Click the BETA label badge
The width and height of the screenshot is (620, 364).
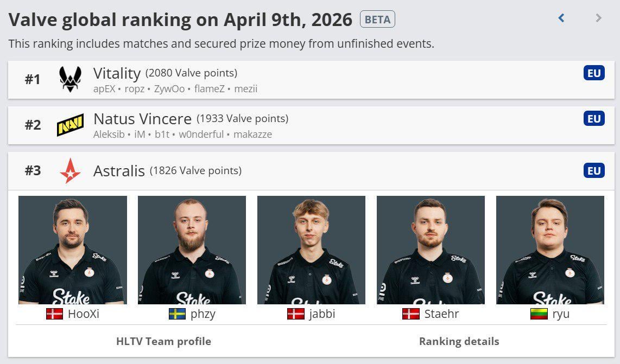(377, 20)
